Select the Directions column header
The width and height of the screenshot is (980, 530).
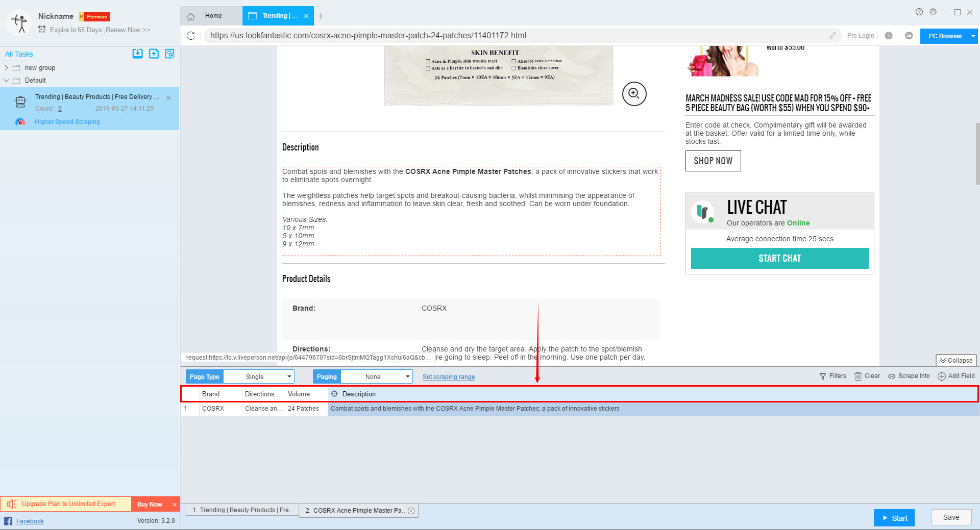[x=263, y=394]
